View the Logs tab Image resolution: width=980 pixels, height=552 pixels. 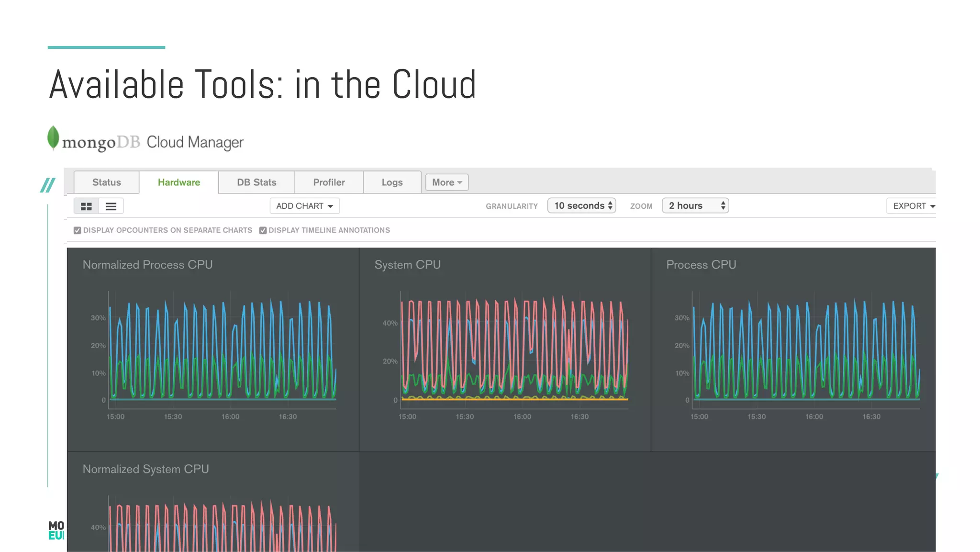(x=392, y=182)
